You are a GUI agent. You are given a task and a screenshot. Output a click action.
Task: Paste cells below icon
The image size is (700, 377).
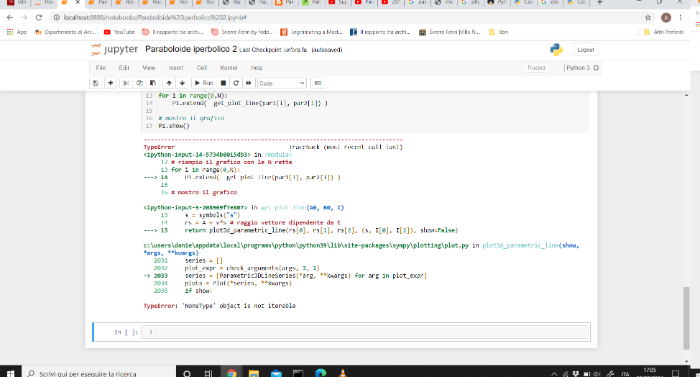pos(153,83)
